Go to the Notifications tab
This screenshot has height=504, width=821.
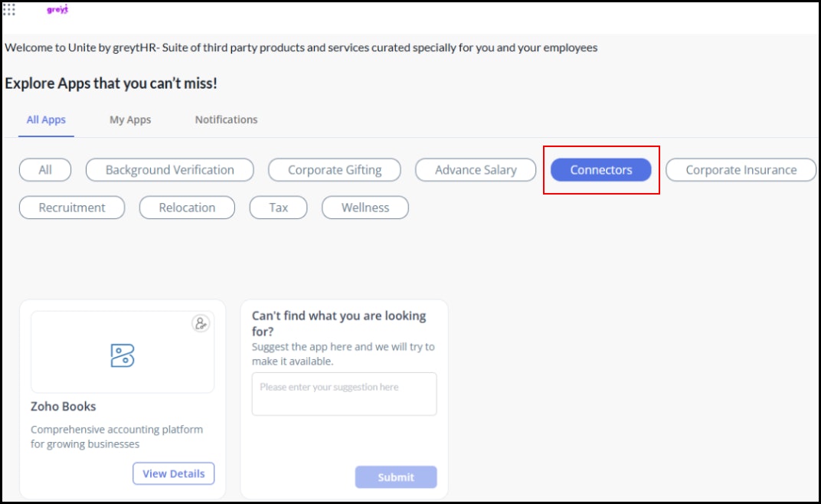coord(226,120)
